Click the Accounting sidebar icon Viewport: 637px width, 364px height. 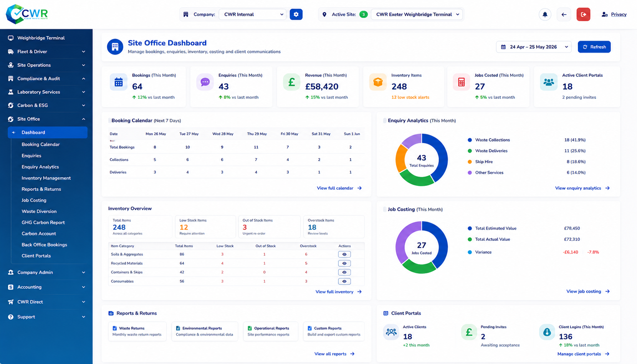[x=11, y=287]
